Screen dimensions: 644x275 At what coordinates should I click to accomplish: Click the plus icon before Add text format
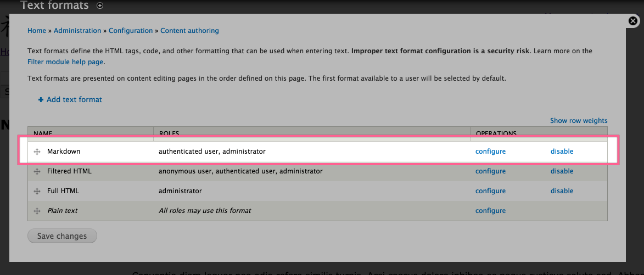pyautogui.click(x=41, y=99)
